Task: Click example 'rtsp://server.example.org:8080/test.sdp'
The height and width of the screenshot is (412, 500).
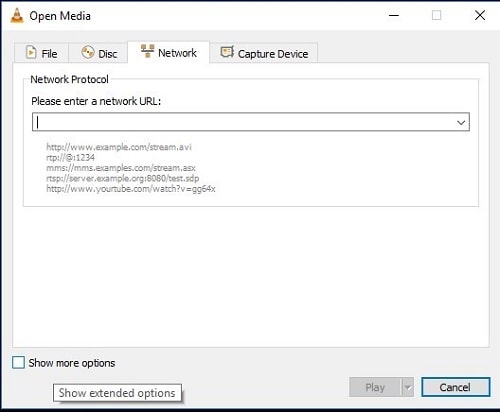Action: click(122, 178)
